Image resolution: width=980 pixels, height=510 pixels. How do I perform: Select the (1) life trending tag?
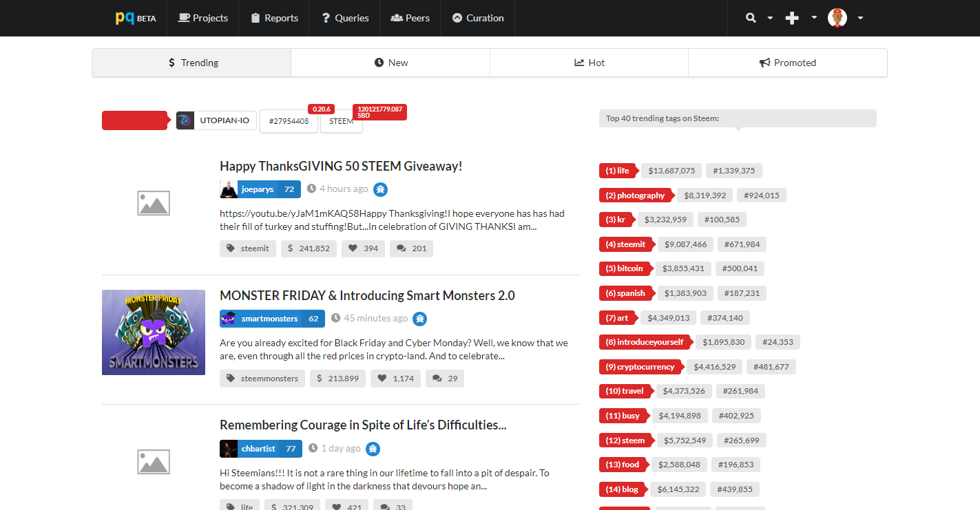coord(618,171)
